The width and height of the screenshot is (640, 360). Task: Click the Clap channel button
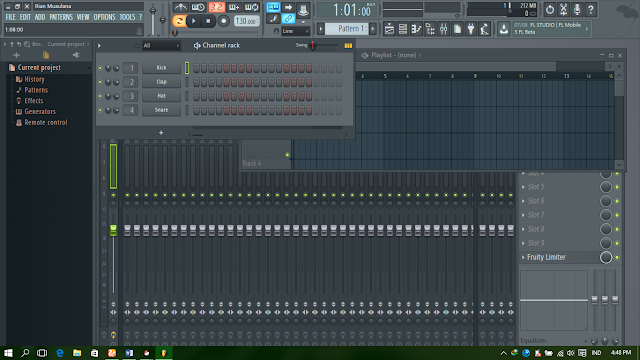(x=162, y=82)
